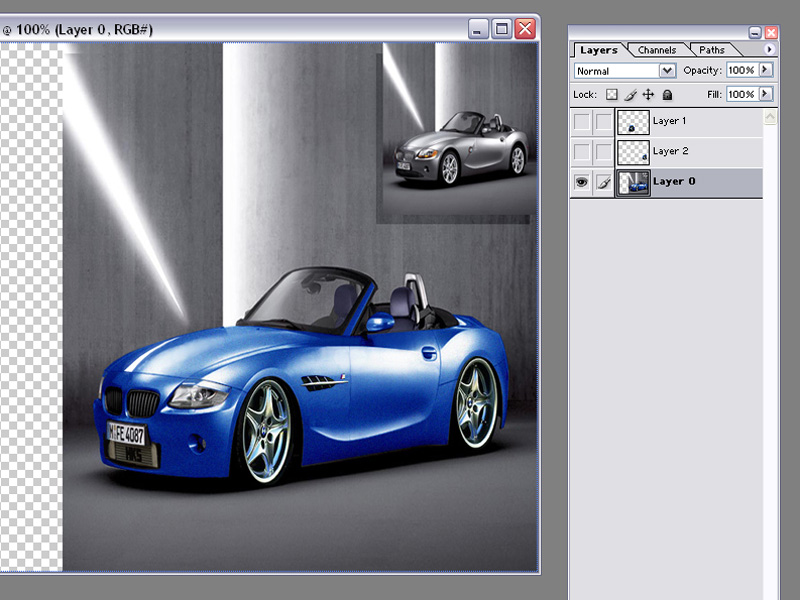Select the Layer 2 name
Image resolution: width=800 pixels, height=600 pixels.
[x=670, y=151]
